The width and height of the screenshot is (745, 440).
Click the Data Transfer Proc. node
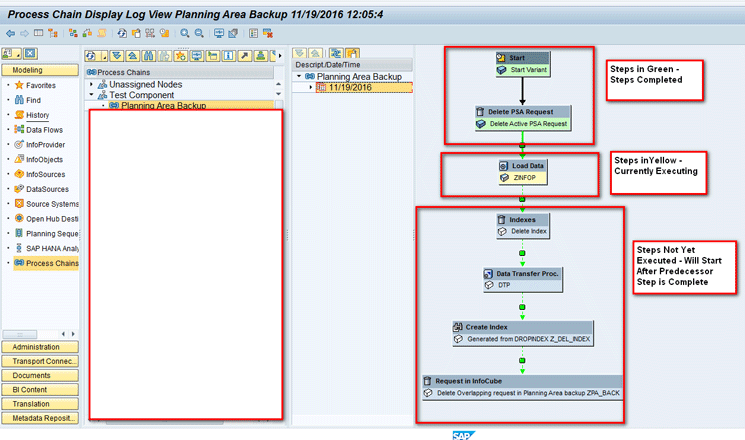coord(523,279)
